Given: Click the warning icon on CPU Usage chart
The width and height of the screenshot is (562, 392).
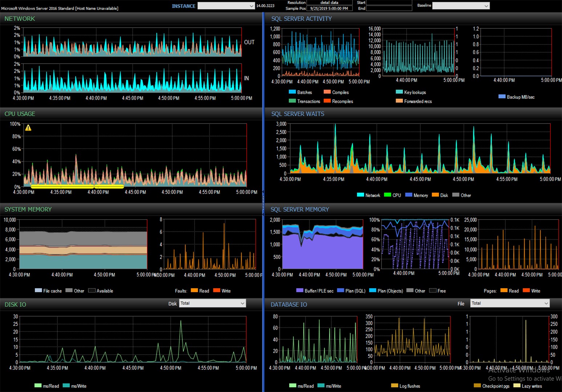Looking at the screenshot, I should point(29,128).
